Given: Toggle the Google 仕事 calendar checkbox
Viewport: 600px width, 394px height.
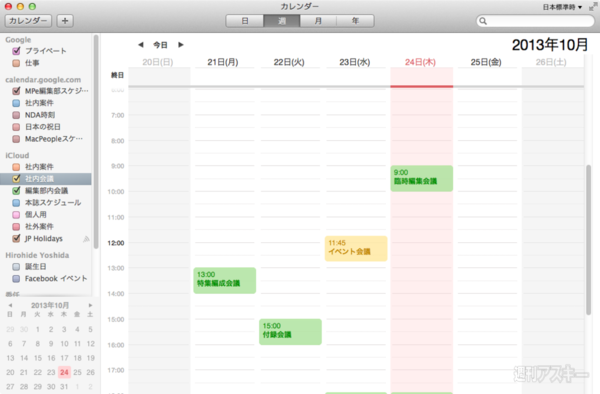Looking at the screenshot, I should [16, 63].
